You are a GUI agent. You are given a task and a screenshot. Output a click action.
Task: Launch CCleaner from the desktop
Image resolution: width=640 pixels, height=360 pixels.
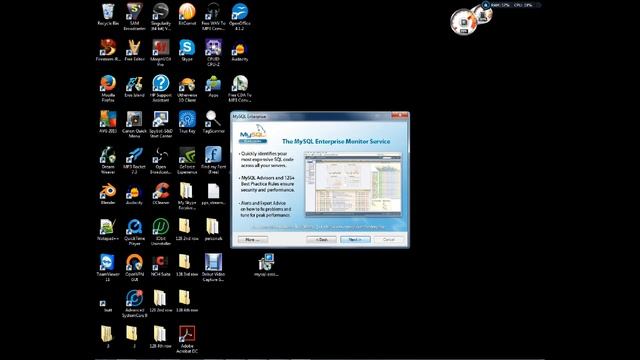161,194
